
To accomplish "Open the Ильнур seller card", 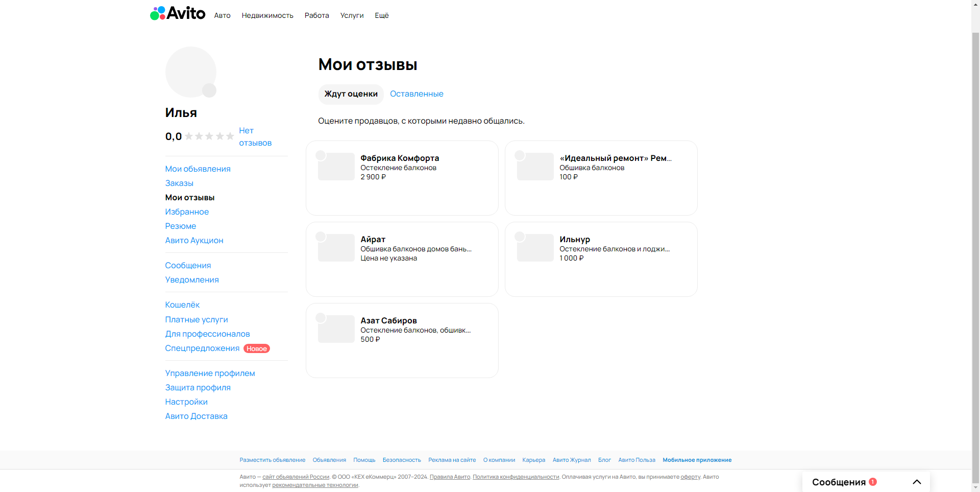I will [601, 259].
